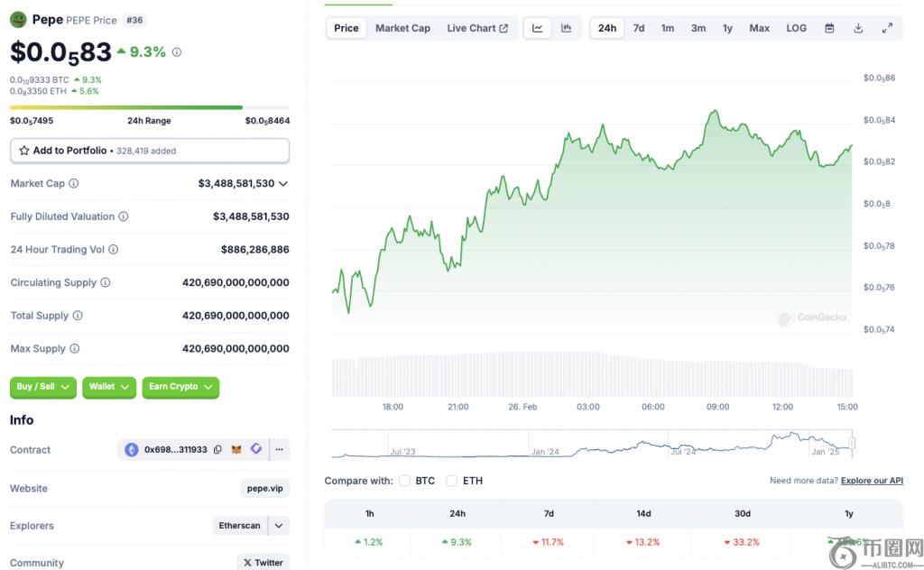Screen dimensions: 924x570
Task: Copy the contract address
Action: coord(217,449)
